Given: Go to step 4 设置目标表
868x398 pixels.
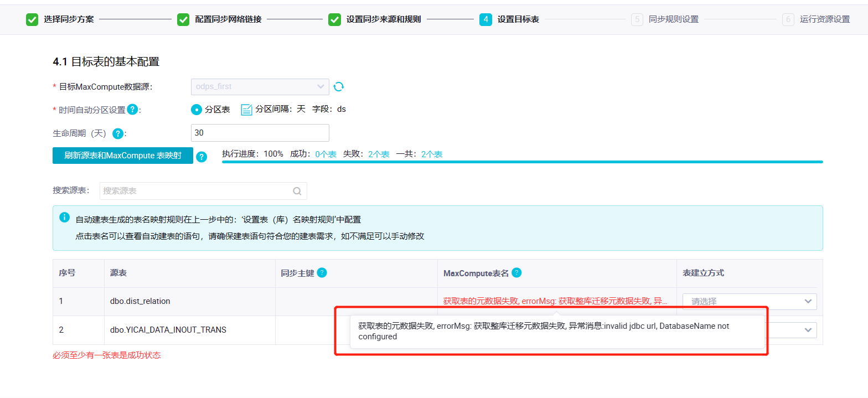Looking at the screenshot, I should point(509,19).
